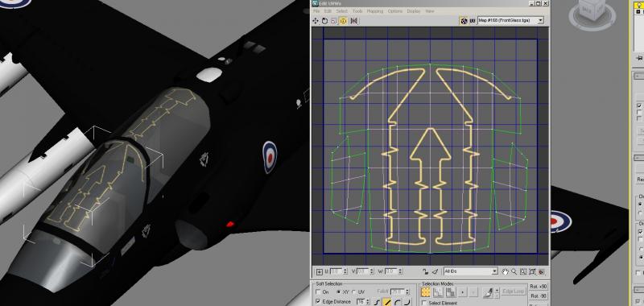Image resolution: width=644 pixels, height=306 pixels.
Task: Click the grow selection plus button
Action: [x=463, y=292]
